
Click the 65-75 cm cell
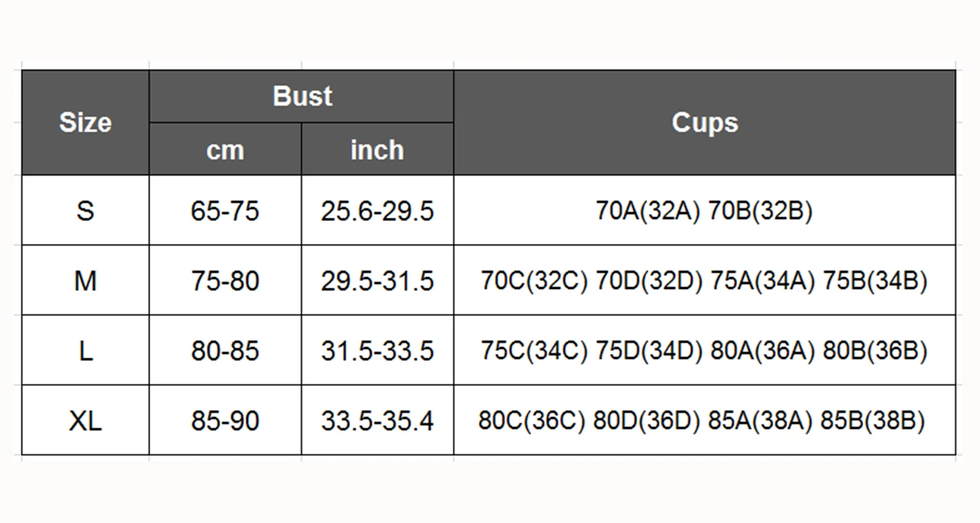[x=225, y=211]
